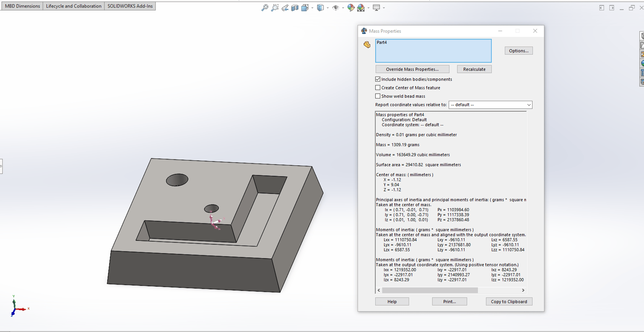Click the Zoom to Fit icon
This screenshot has height=332, width=644.
click(x=265, y=8)
